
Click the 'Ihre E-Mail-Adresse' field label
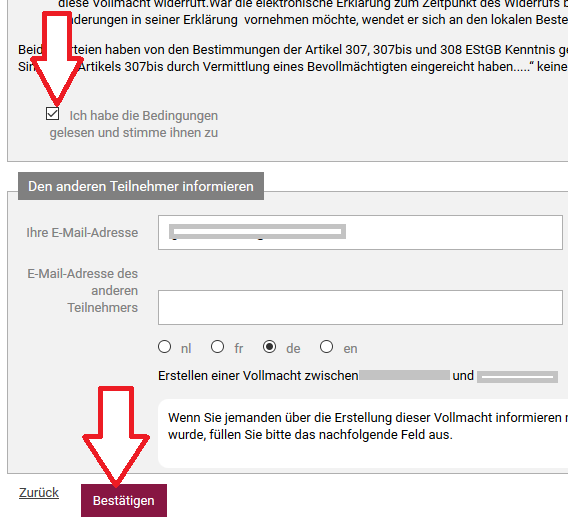(x=82, y=233)
